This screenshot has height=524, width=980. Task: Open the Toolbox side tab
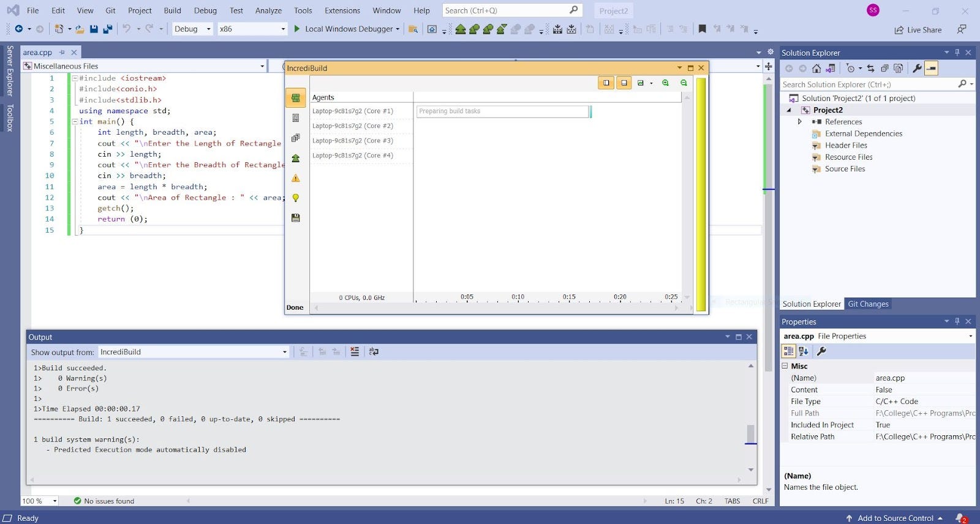click(x=10, y=118)
